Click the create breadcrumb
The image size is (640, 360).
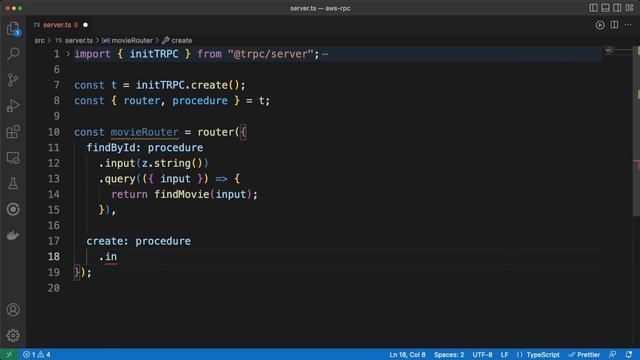[x=182, y=40]
